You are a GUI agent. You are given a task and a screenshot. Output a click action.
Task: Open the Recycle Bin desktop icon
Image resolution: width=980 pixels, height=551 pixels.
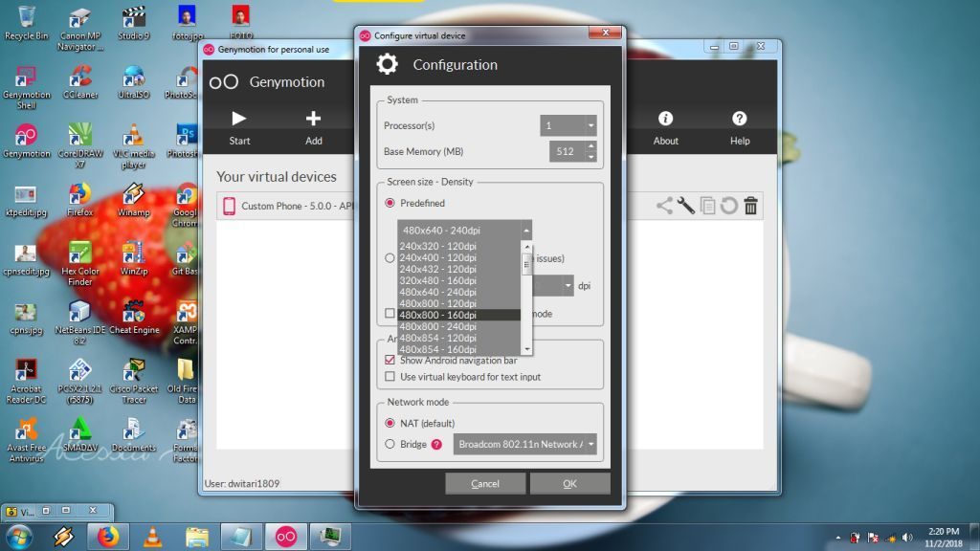pyautogui.click(x=26, y=23)
